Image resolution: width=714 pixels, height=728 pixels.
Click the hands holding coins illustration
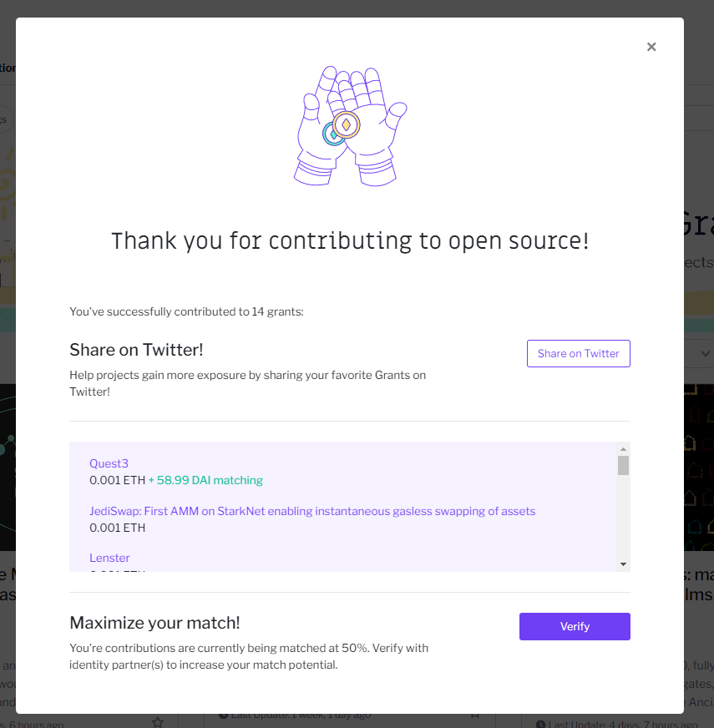(349, 125)
